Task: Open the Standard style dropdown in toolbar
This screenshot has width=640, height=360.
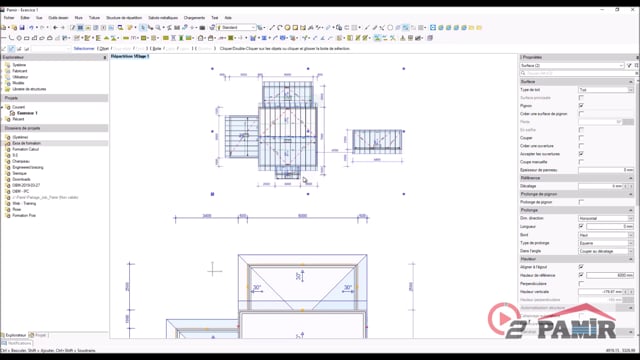Action: [236, 28]
